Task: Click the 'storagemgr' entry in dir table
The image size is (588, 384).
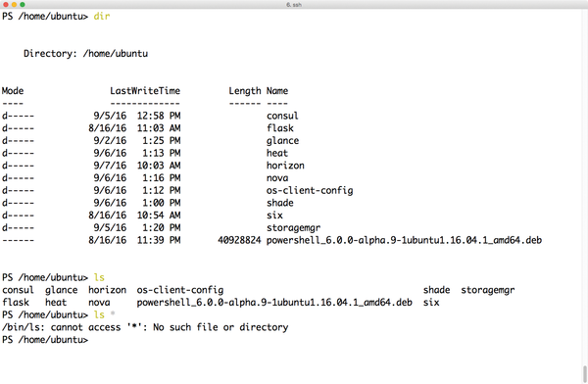Action: 294,227
